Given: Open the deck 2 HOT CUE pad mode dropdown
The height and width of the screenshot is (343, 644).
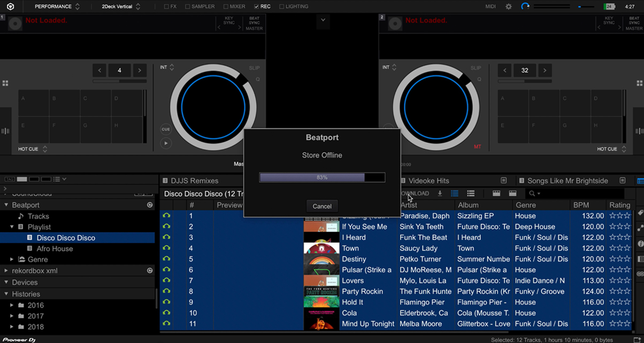Looking at the screenshot, I should point(612,149).
